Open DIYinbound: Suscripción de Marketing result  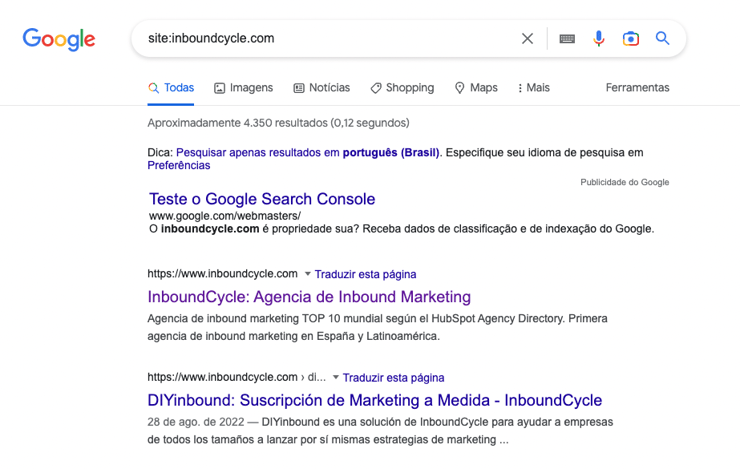pyautogui.click(x=375, y=400)
